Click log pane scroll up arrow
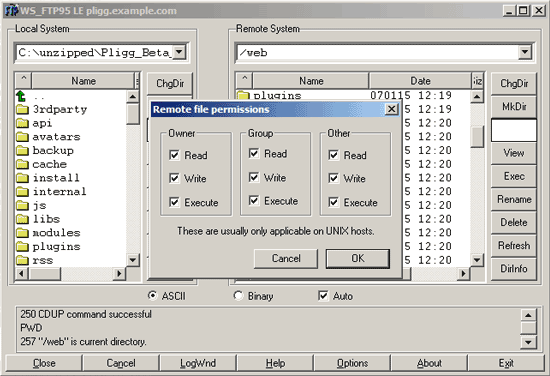Viewport: 550px width, 376px height. [x=528, y=315]
